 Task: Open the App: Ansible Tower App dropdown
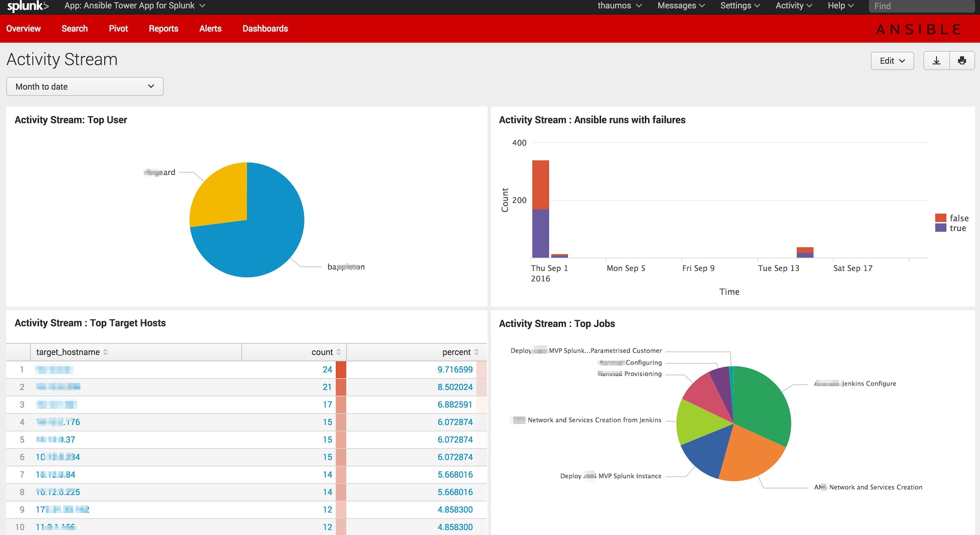(135, 6)
